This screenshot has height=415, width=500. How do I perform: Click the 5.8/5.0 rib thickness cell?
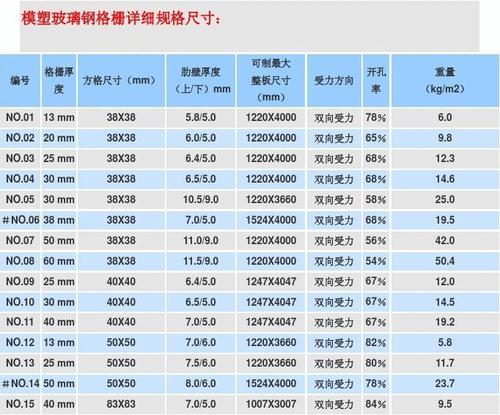[201, 117]
